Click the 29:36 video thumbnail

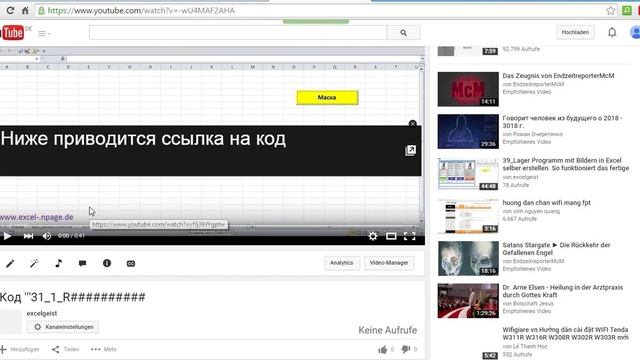pyautogui.click(x=468, y=131)
